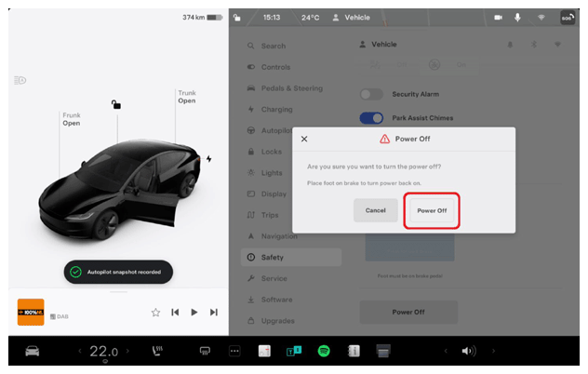Confirm Power Off in the dialog

tap(432, 210)
